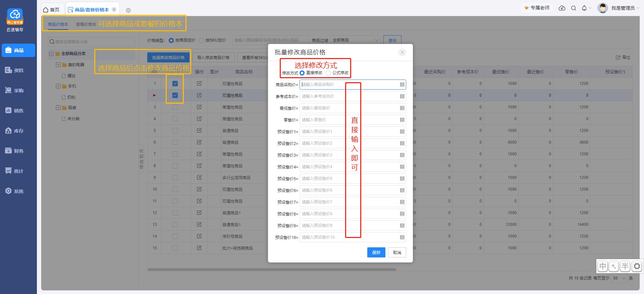
Task: Click the horizontal table scrollbar
Action: 272,269
